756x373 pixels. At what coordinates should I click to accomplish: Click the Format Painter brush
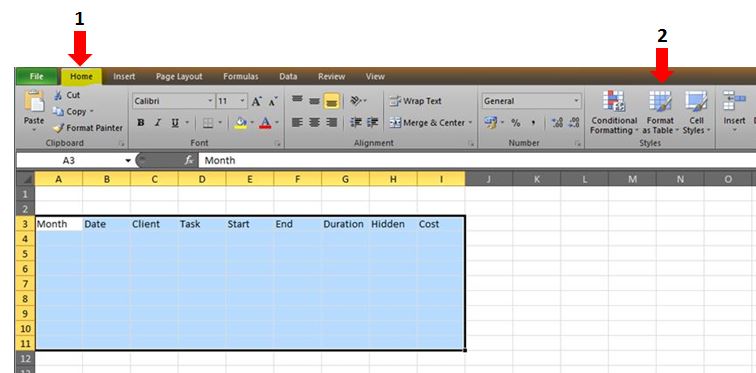(58, 128)
